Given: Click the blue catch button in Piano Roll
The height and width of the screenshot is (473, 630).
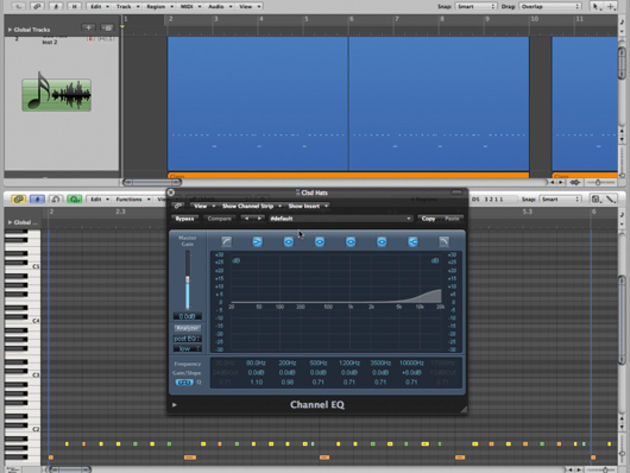Looking at the screenshot, I should click(x=37, y=199).
